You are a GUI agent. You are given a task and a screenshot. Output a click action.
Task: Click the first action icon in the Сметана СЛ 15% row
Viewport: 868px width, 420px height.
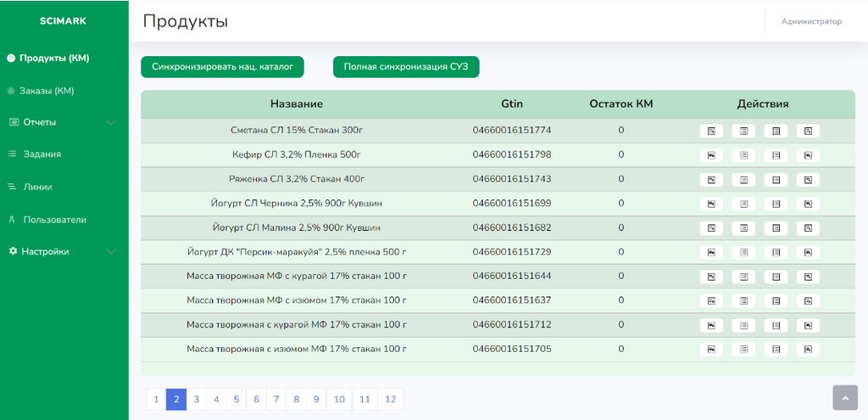click(711, 132)
